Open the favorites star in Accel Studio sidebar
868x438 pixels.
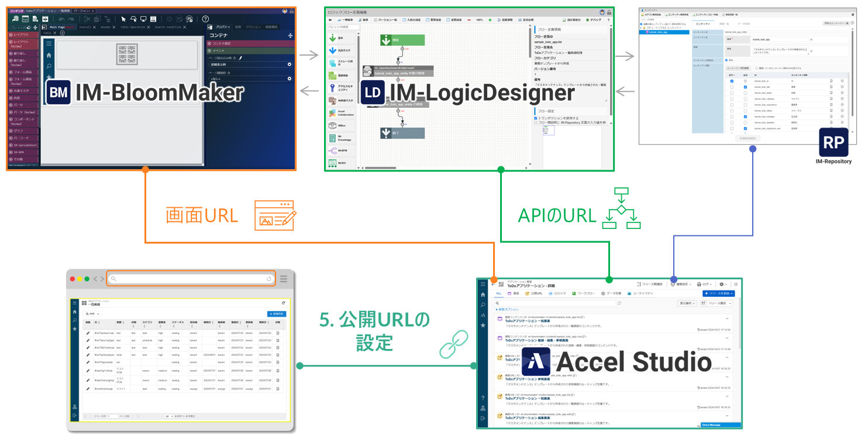tap(483, 325)
